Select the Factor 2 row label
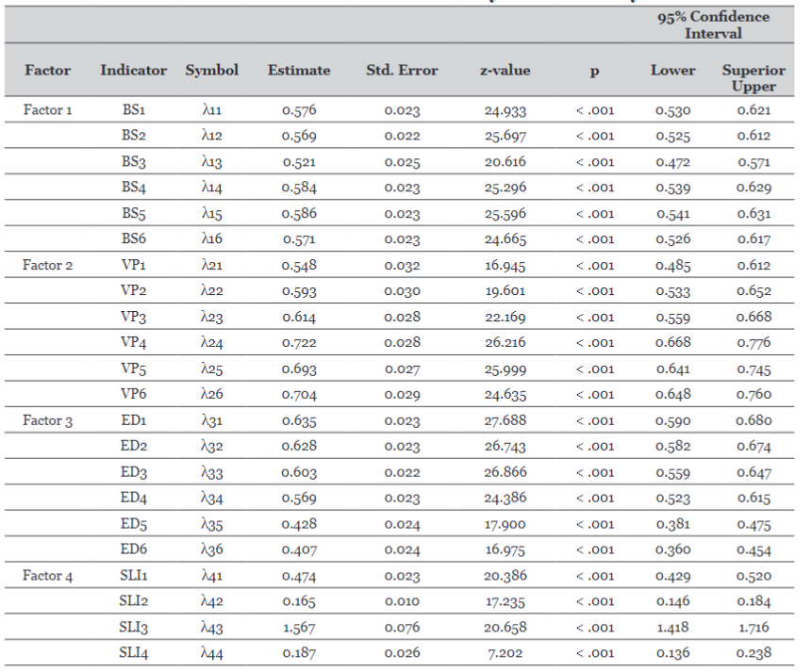Screen dimensions: 812x672 pos(47,265)
